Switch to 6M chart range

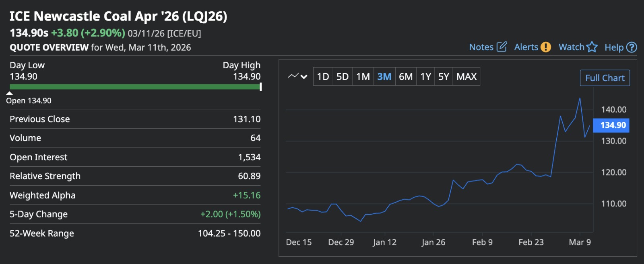405,76
